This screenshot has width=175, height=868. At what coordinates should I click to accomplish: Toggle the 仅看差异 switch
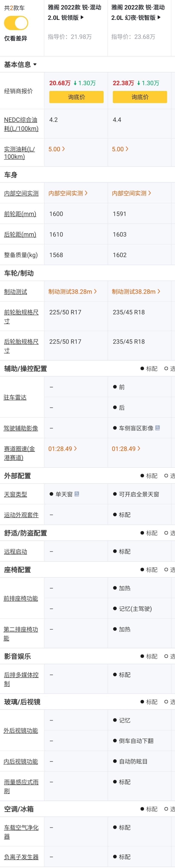[x=16, y=23]
